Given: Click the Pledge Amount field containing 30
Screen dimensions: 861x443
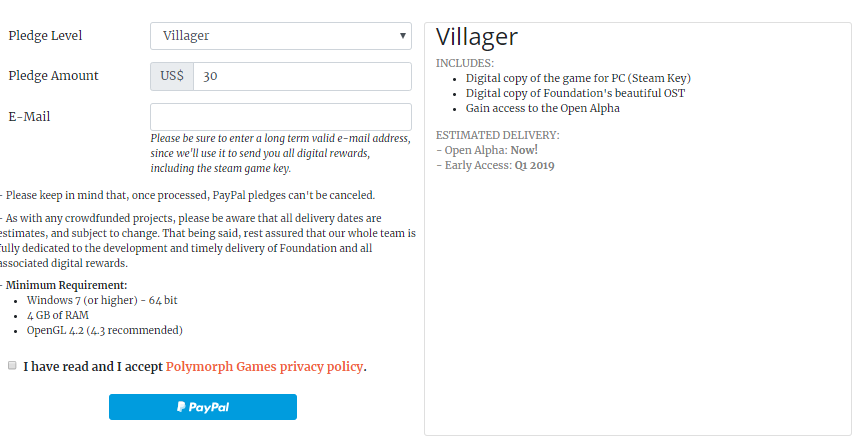Looking at the screenshot, I should (x=301, y=76).
